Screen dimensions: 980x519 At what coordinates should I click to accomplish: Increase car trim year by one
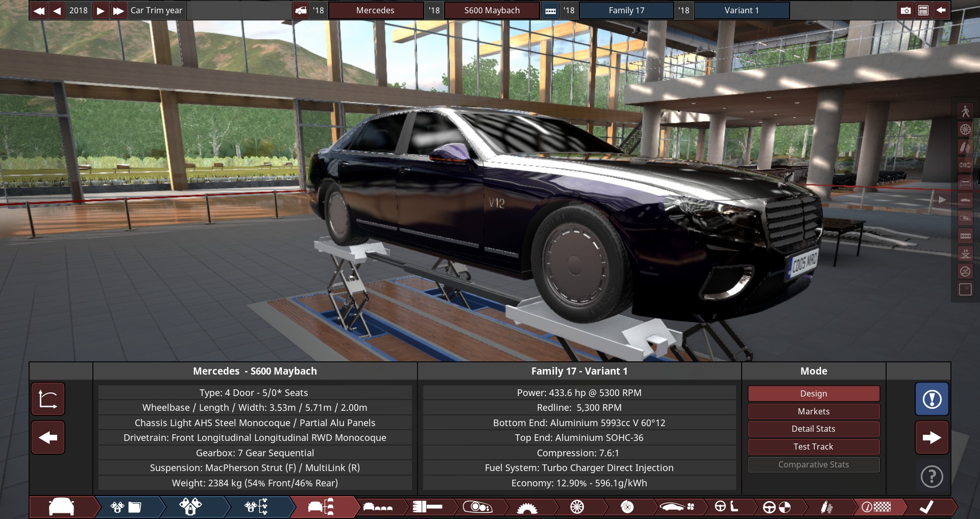[101, 10]
